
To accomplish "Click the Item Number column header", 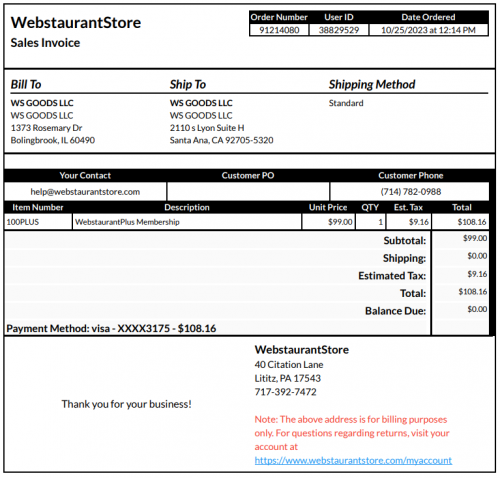I will tap(38, 207).
